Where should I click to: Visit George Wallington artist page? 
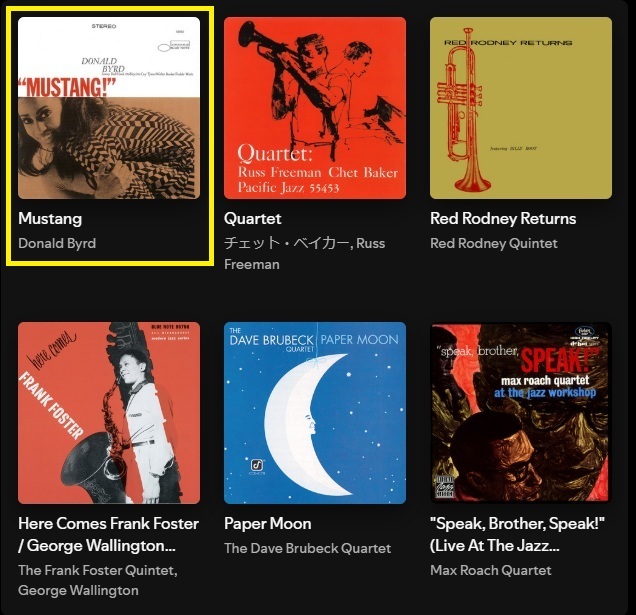point(78,590)
